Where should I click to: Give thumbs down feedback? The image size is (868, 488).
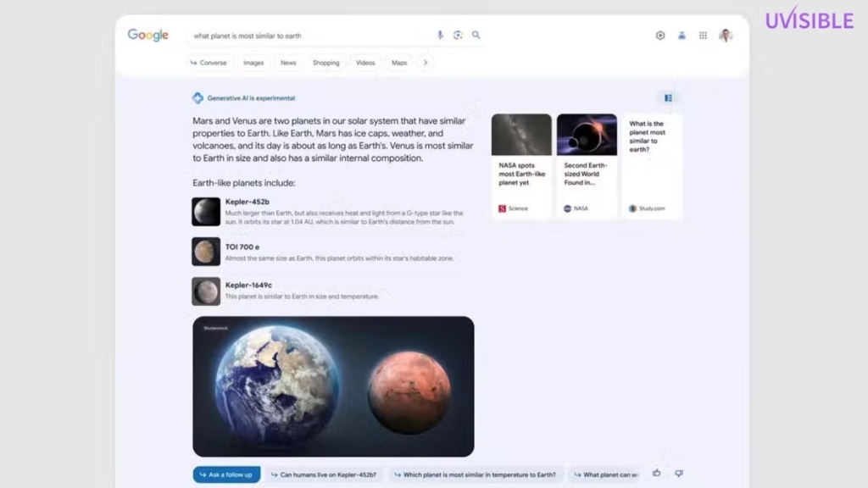tap(679, 473)
